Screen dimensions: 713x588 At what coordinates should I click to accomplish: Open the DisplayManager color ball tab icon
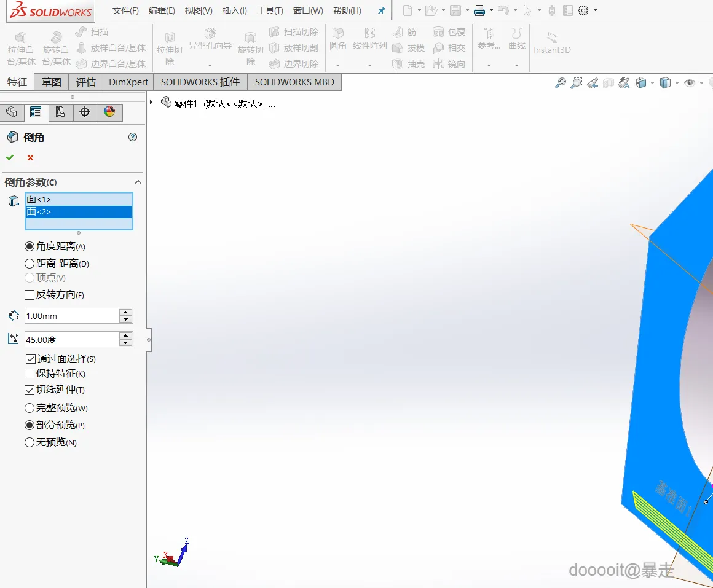[x=109, y=112]
